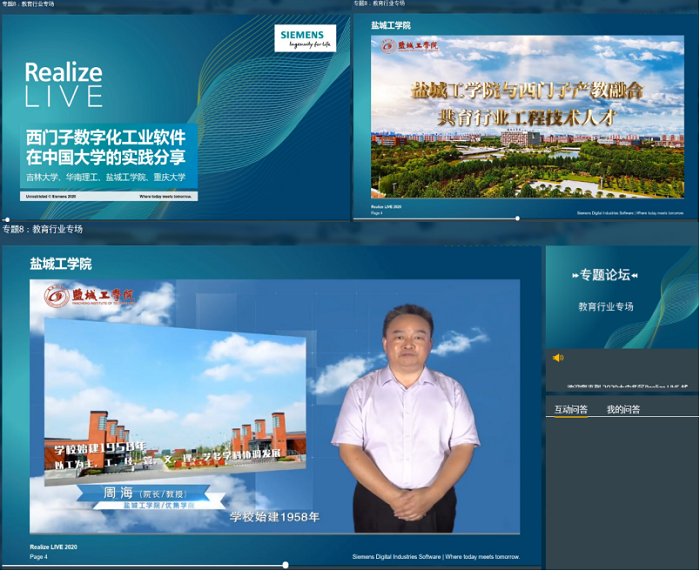Open the 我的问答 tab
Image resolution: width=700 pixels, height=571 pixels.
[x=623, y=409]
